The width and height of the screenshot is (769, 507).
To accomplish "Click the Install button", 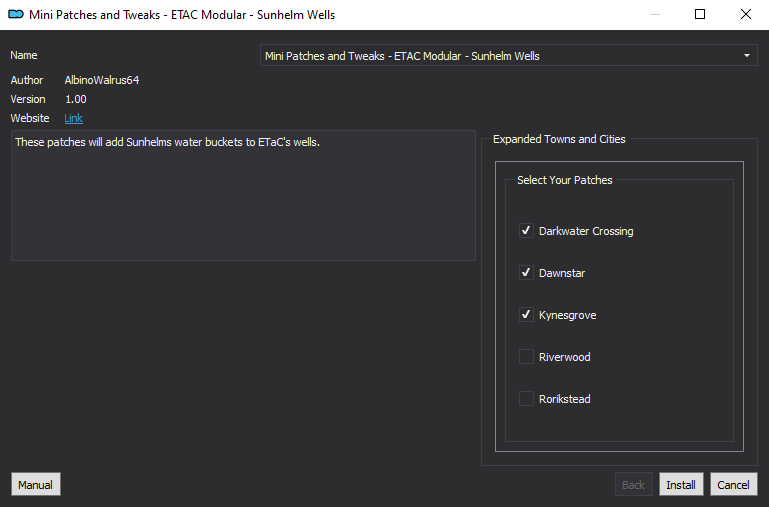I will [681, 484].
